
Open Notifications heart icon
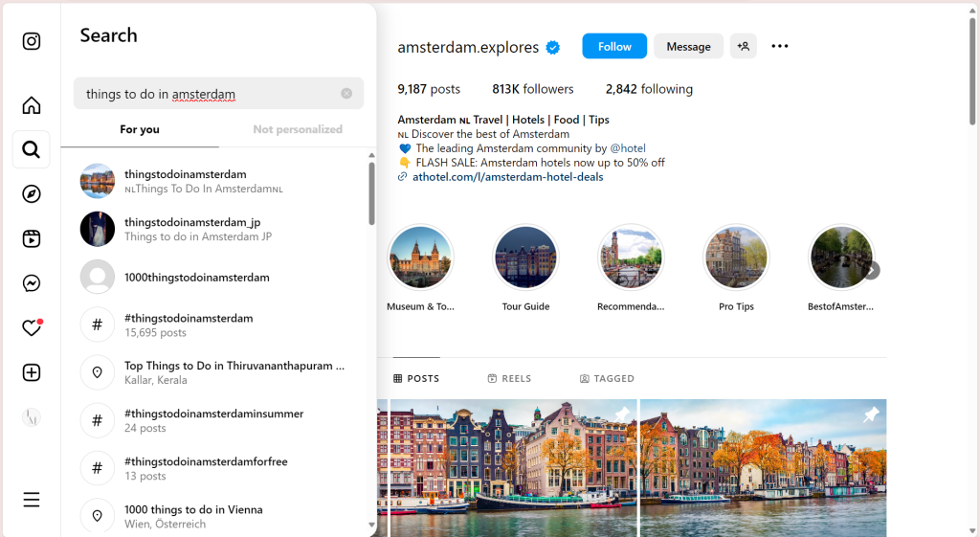(x=32, y=328)
